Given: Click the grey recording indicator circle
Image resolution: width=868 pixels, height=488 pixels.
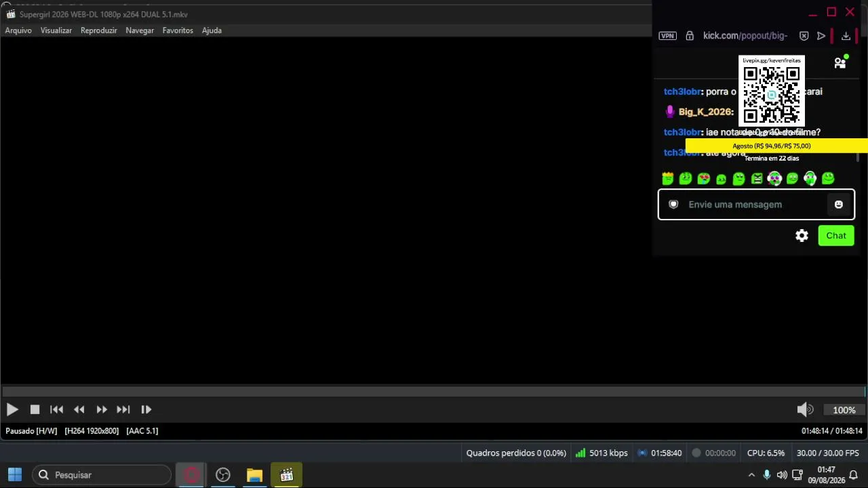Looking at the screenshot, I should tap(696, 453).
